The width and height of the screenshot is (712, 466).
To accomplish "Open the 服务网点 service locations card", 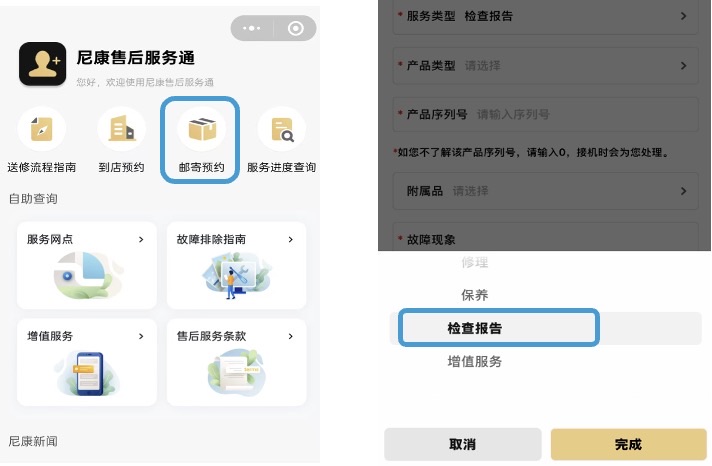I will (87, 265).
